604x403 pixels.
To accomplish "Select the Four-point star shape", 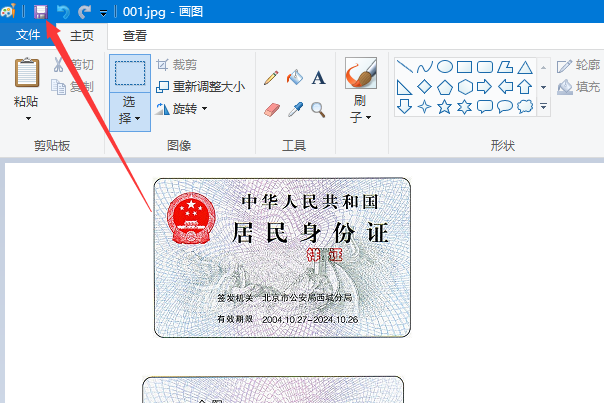I will 424,106.
